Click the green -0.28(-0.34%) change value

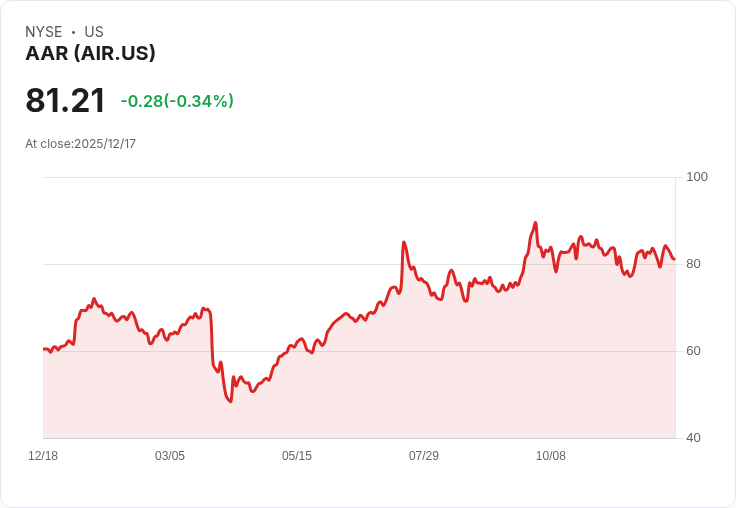pyautogui.click(x=177, y=101)
